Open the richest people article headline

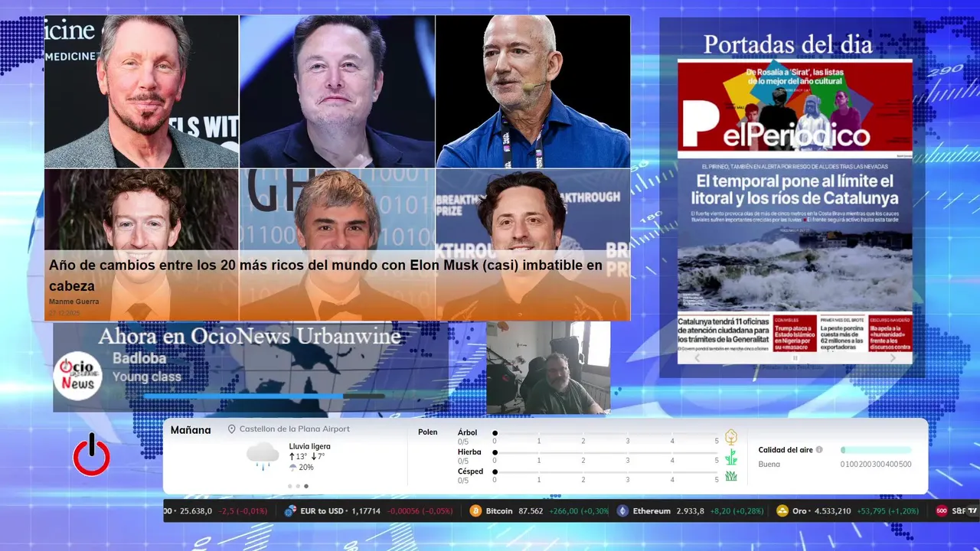tap(326, 275)
